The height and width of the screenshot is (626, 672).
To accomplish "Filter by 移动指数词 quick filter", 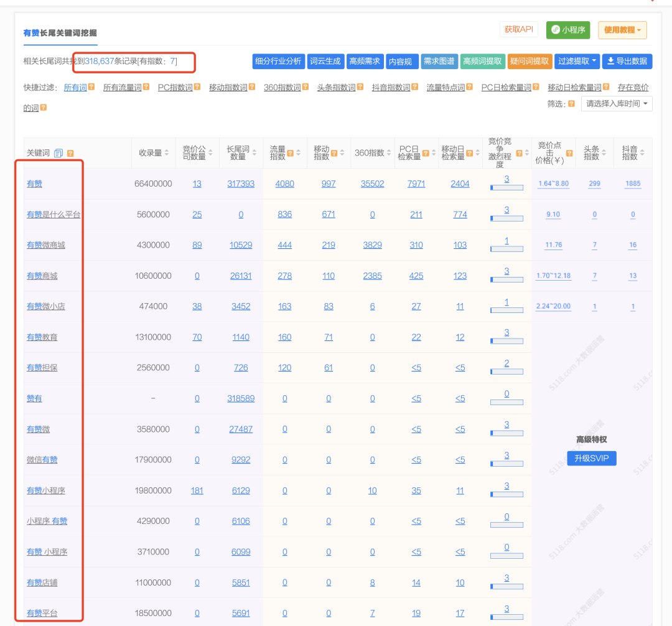I will 228,87.
